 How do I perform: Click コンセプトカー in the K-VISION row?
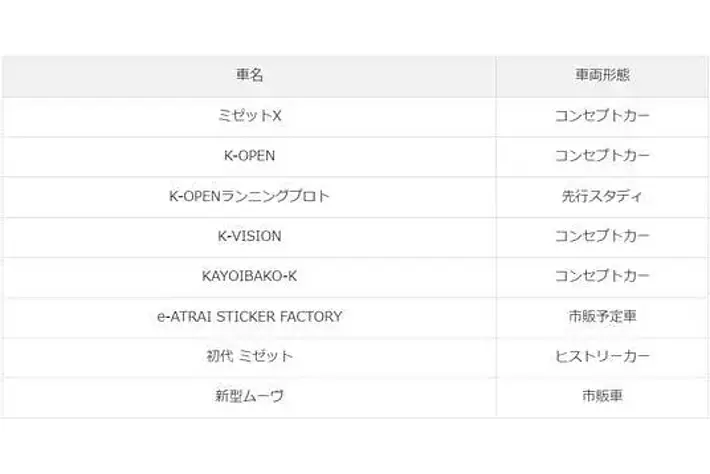pos(602,236)
